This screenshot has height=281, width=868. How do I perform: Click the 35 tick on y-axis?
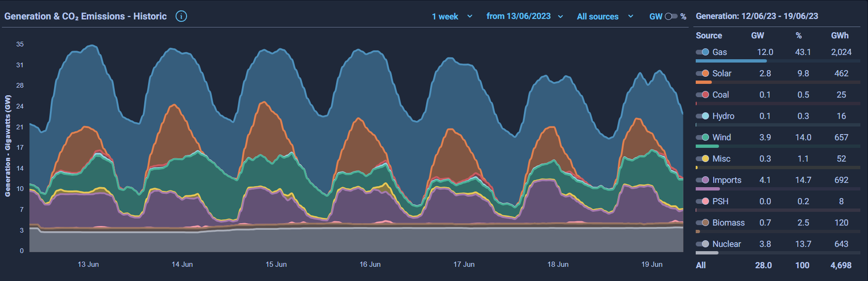click(x=20, y=44)
